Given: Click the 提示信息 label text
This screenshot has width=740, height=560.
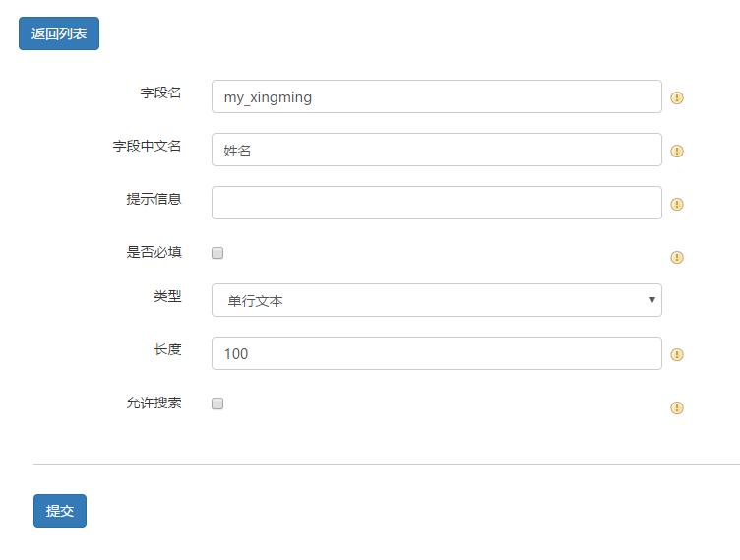Looking at the screenshot, I should tap(154, 199).
